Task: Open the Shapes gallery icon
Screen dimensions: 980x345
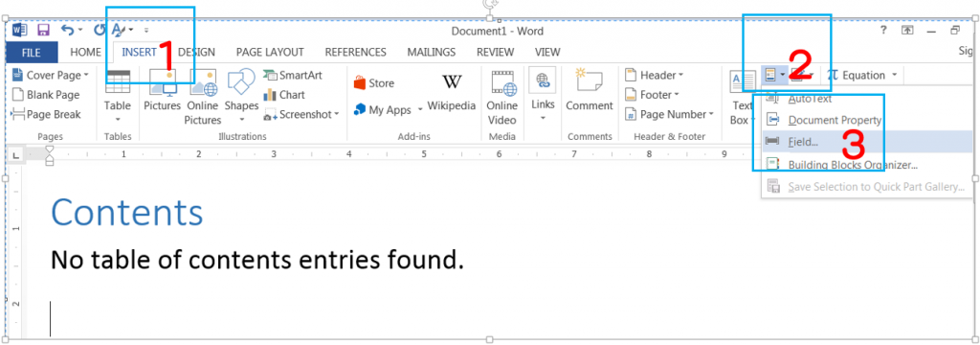Action: (x=241, y=82)
